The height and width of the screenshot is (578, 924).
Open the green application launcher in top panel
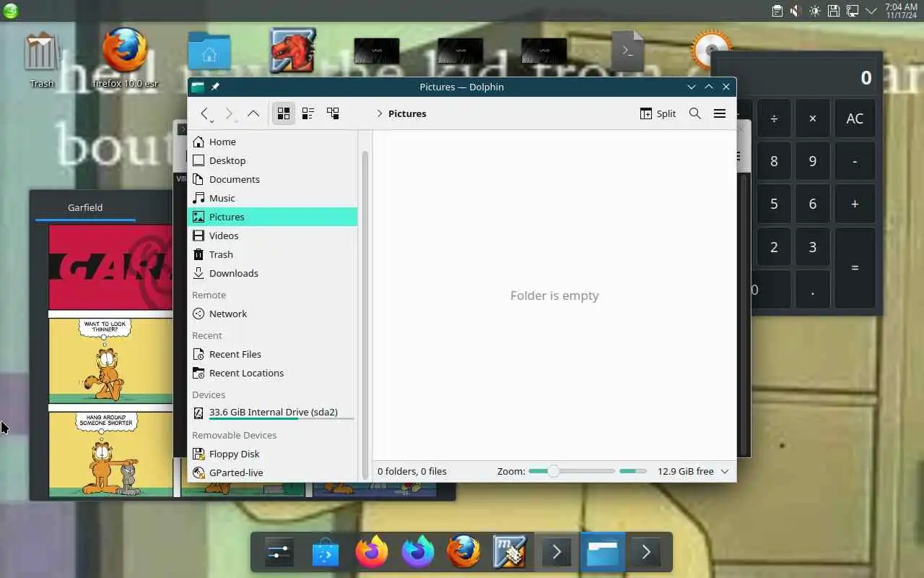[10, 10]
